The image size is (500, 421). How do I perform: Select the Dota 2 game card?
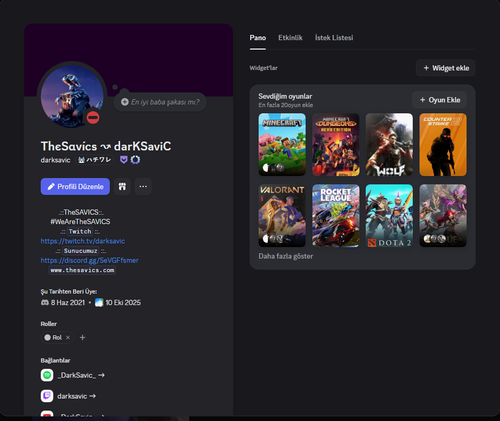pyautogui.click(x=389, y=216)
